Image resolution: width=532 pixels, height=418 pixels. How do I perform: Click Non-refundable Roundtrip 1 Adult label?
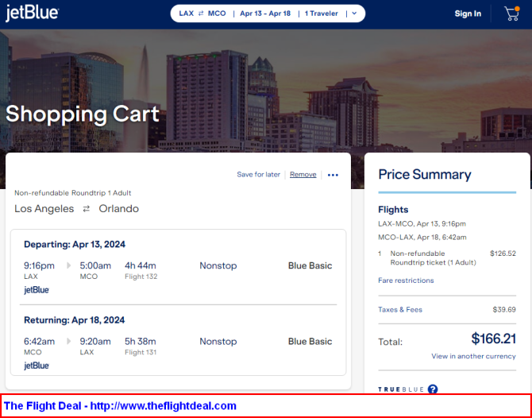pyautogui.click(x=72, y=193)
